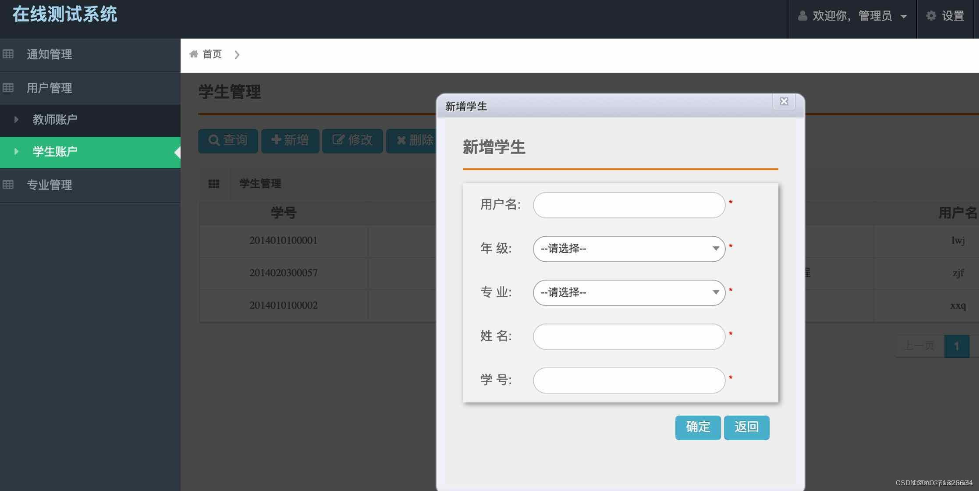Click the 确定 button
Screen dimensions: 980x491
(698, 427)
